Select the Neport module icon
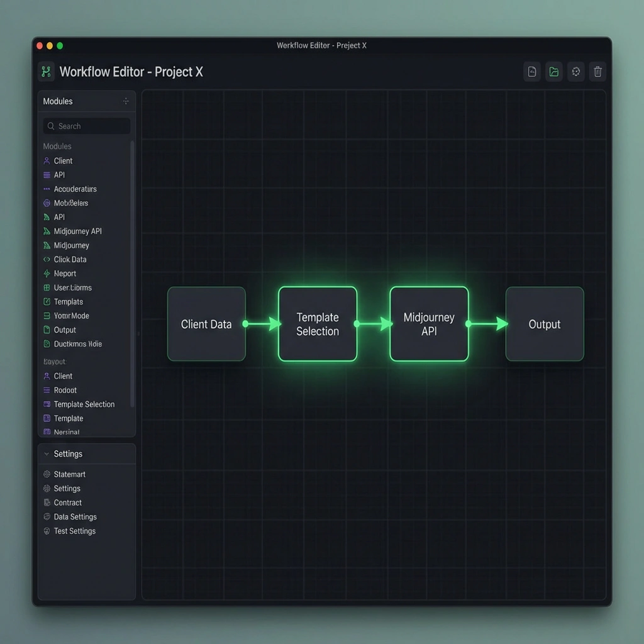The image size is (644, 644). pos(47,274)
